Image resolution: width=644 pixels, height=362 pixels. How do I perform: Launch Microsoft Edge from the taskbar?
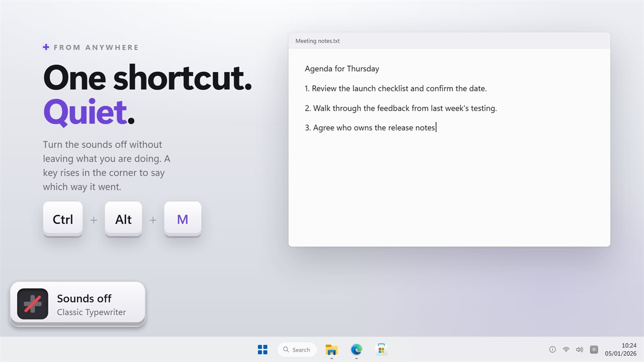(x=356, y=349)
